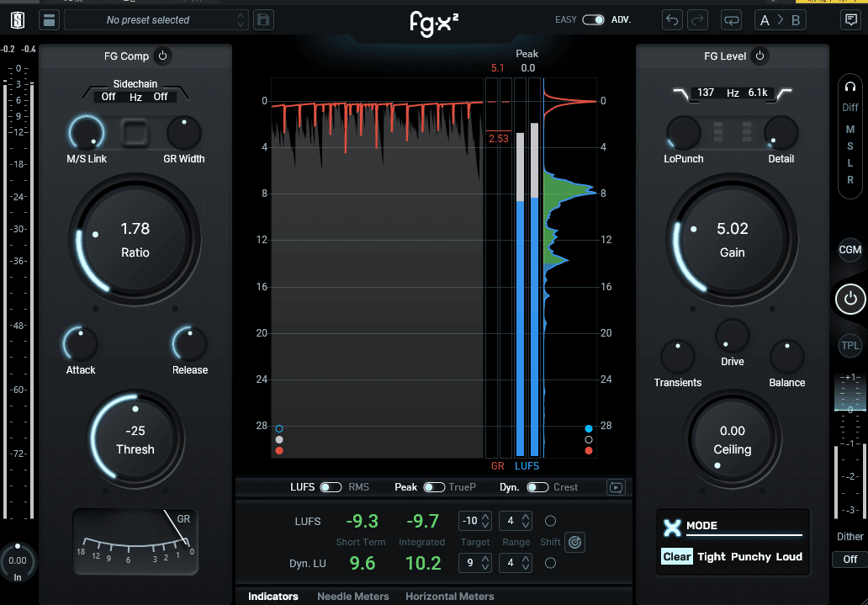868x605 pixels.
Task: Open the Dither Off selector
Action: (x=849, y=560)
